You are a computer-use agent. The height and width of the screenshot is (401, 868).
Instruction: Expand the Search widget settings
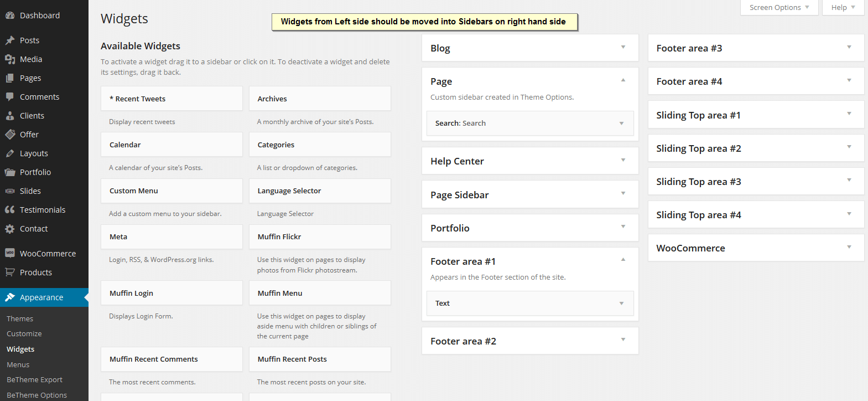pos(621,124)
